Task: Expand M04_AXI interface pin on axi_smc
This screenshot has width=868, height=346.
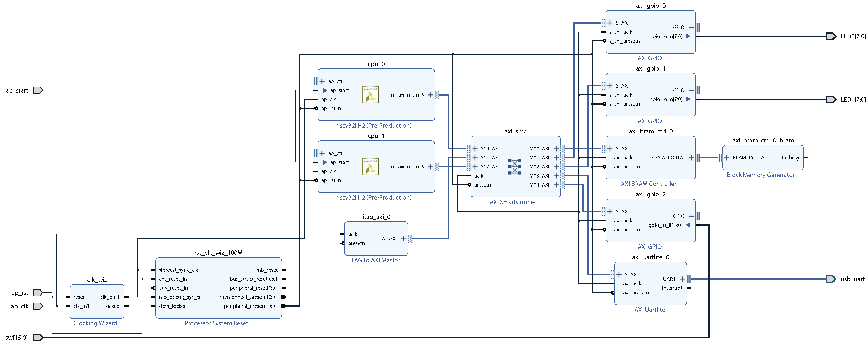Action: coord(556,185)
